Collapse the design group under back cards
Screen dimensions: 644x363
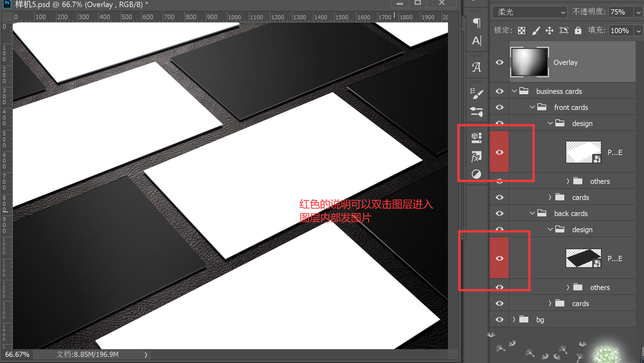[x=550, y=229]
